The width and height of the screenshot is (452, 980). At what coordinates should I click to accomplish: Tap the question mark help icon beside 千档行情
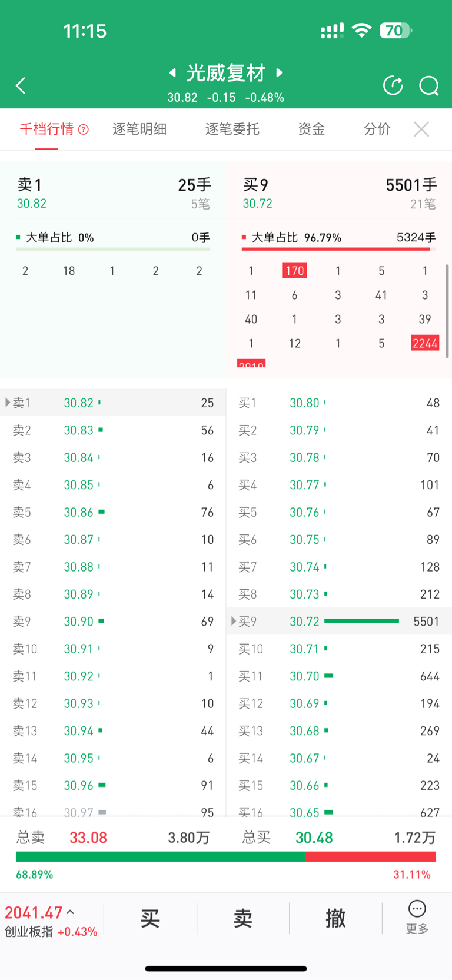pos(84,129)
